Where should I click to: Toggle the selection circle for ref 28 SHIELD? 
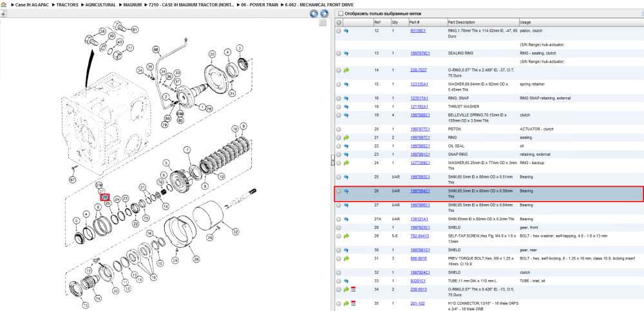(x=339, y=227)
